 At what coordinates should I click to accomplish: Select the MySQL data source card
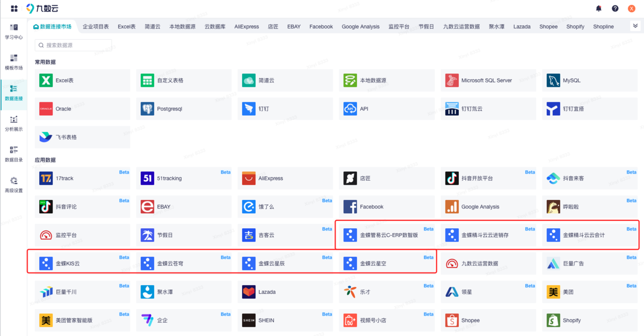coord(590,80)
